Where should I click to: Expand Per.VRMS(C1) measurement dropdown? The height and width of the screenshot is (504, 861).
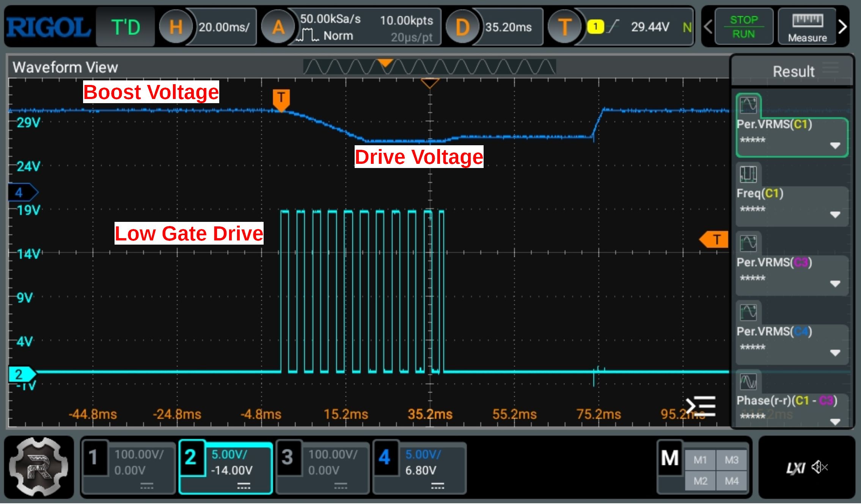click(x=835, y=146)
